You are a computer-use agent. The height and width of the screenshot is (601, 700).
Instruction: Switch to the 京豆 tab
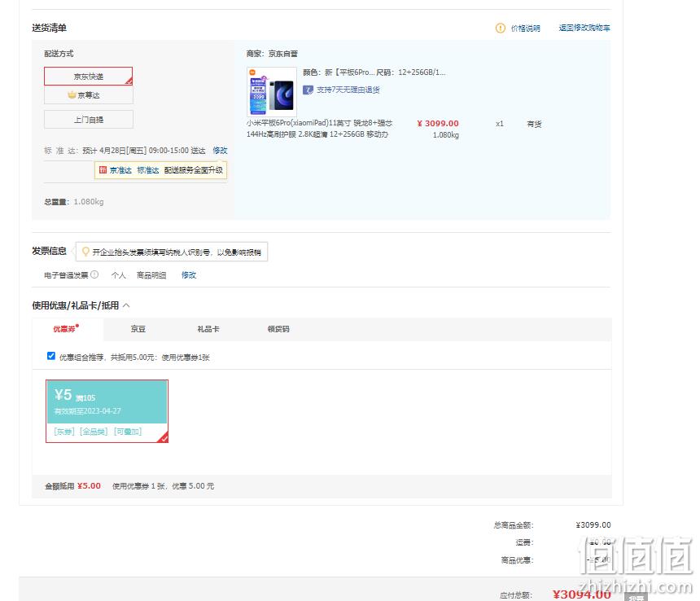(x=138, y=329)
